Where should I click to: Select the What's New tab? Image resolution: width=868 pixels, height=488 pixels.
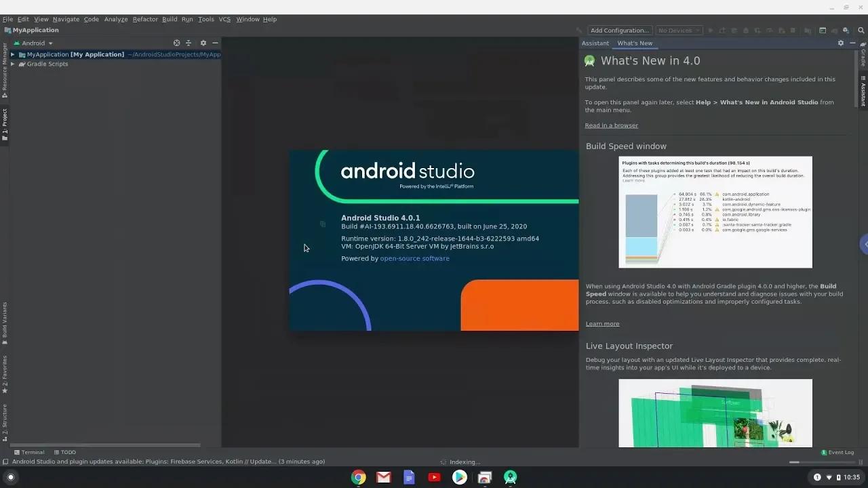click(x=635, y=43)
